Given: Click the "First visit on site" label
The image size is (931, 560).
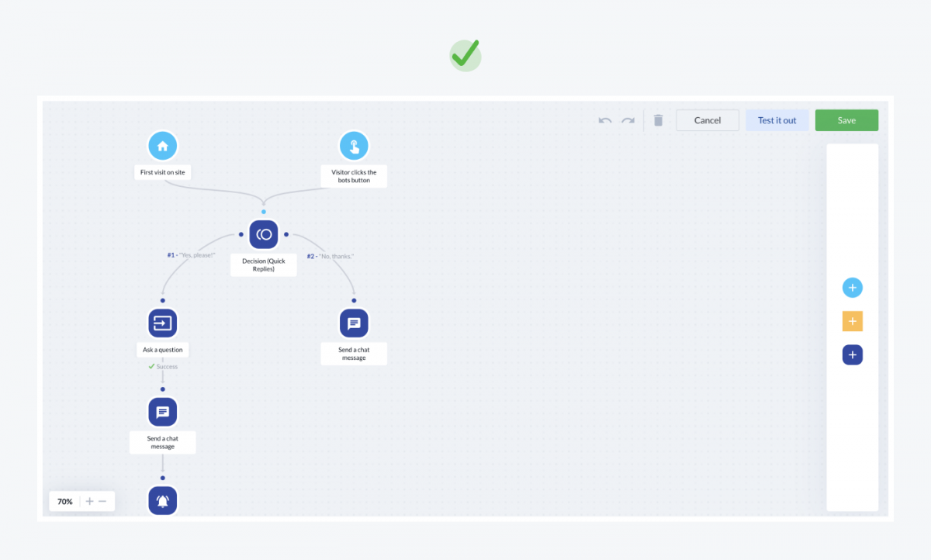Looking at the screenshot, I should tap(163, 172).
